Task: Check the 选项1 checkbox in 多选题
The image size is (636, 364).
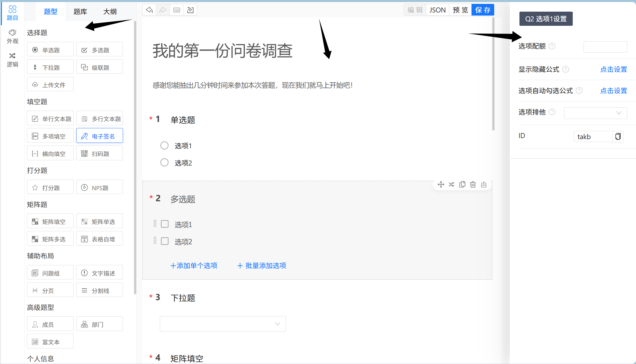Action: click(165, 224)
